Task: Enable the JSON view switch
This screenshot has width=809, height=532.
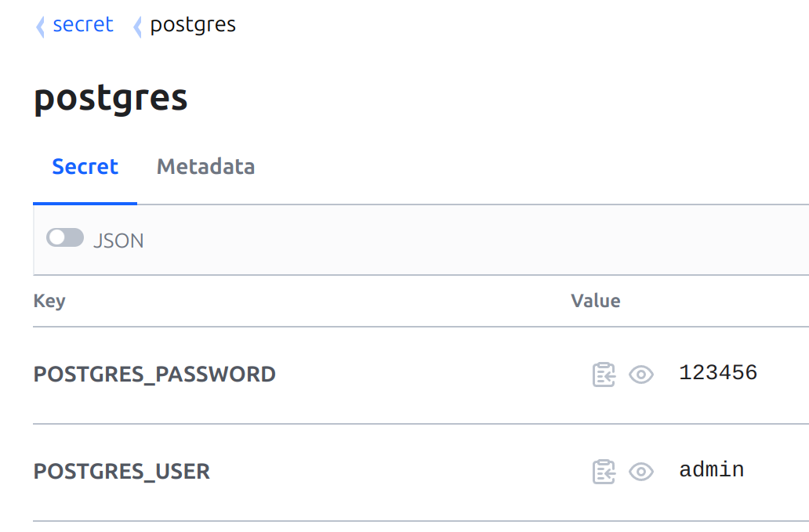Action: (65, 237)
